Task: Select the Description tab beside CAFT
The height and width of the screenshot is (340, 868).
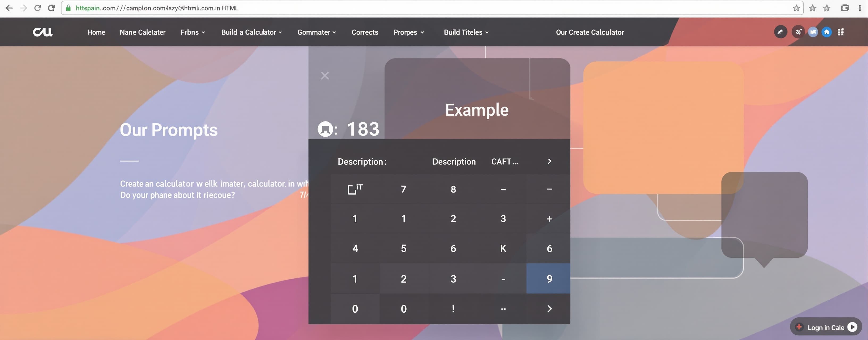Action: pos(454,161)
